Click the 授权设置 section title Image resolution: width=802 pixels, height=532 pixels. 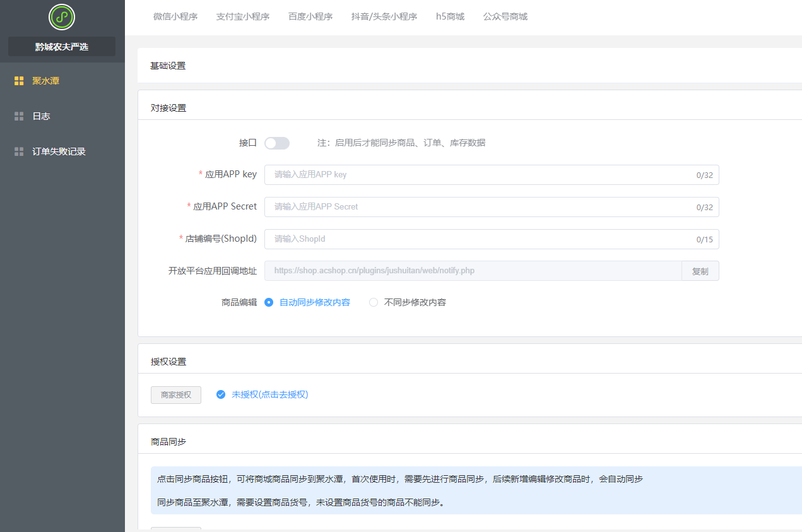(x=168, y=362)
